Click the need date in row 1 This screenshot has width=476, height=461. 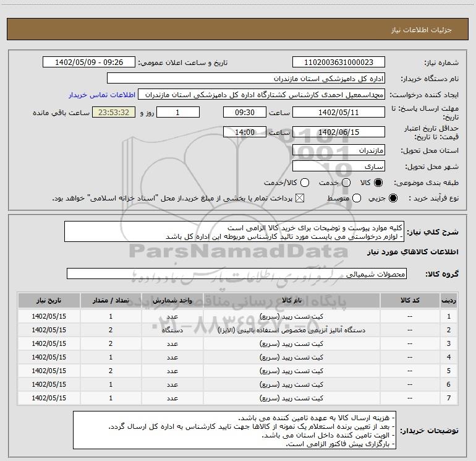coord(49,316)
